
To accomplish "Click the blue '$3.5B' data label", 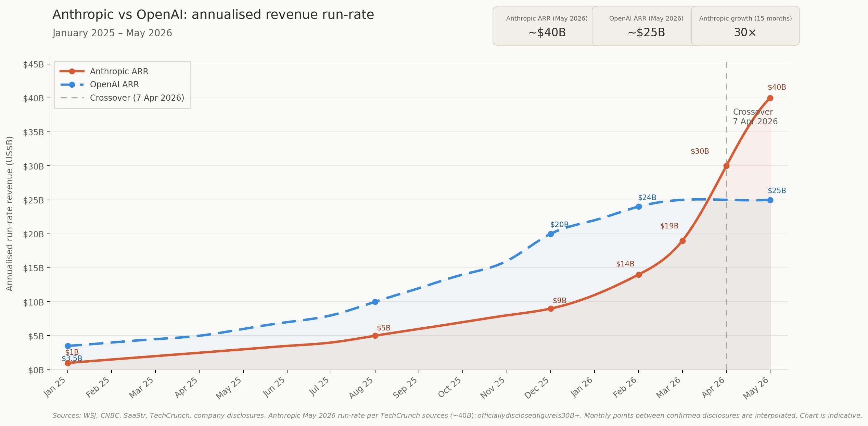I will (x=72, y=359).
